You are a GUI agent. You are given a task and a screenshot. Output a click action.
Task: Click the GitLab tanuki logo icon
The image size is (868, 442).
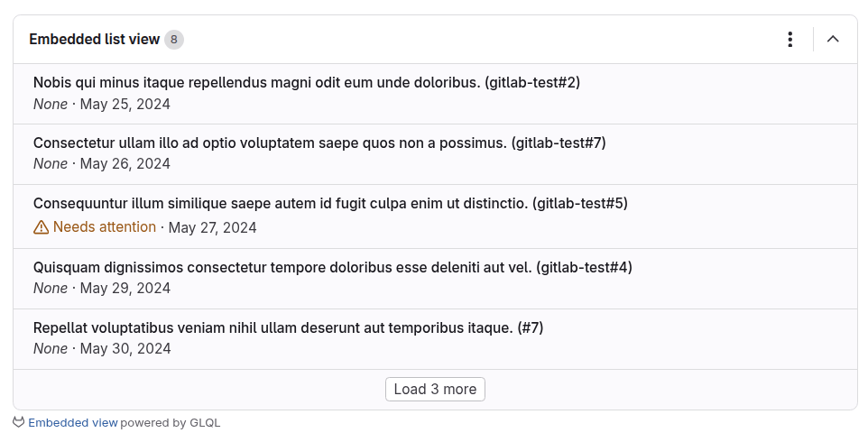pyautogui.click(x=19, y=422)
